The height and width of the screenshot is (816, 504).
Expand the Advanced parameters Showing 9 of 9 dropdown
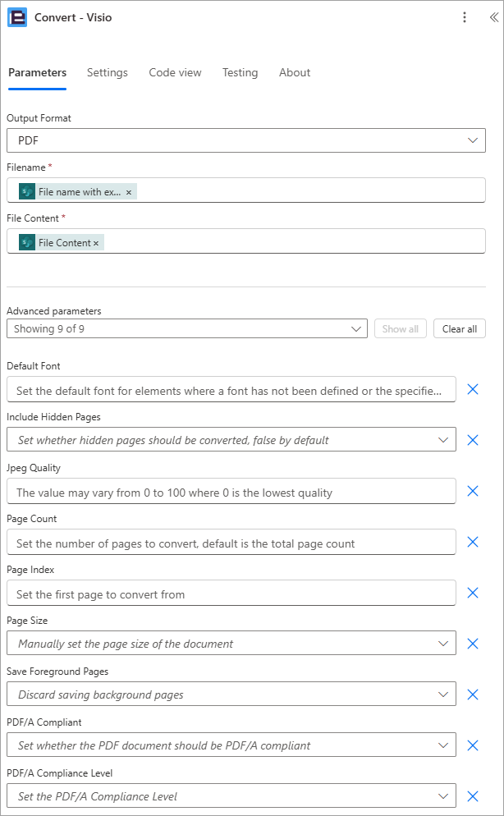[x=187, y=329]
